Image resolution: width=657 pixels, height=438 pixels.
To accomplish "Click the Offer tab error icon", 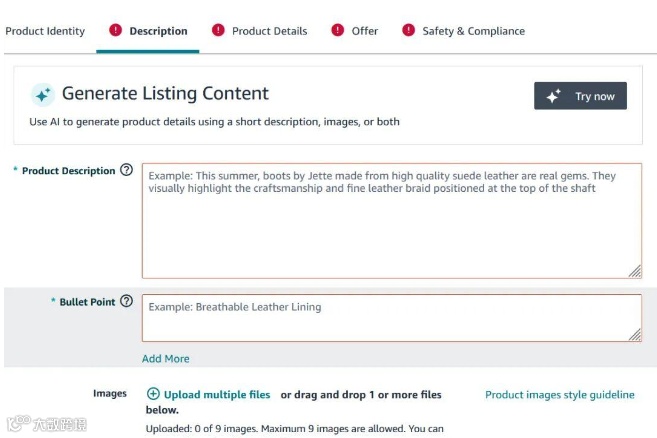I will coord(337,30).
